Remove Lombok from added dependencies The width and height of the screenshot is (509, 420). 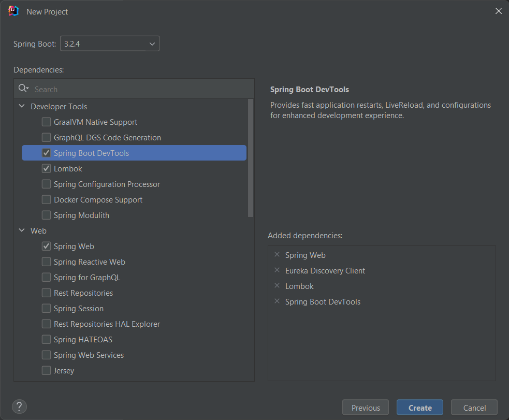coord(277,286)
